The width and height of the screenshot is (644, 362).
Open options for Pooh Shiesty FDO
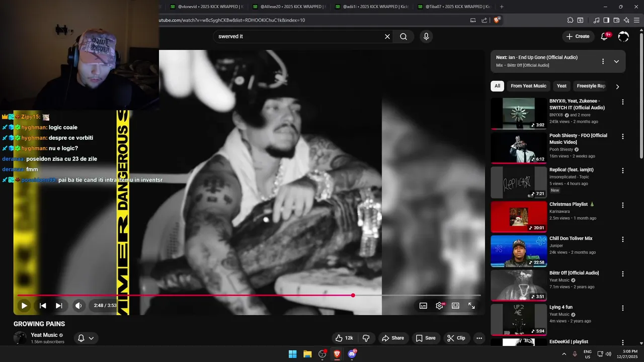coord(623,136)
